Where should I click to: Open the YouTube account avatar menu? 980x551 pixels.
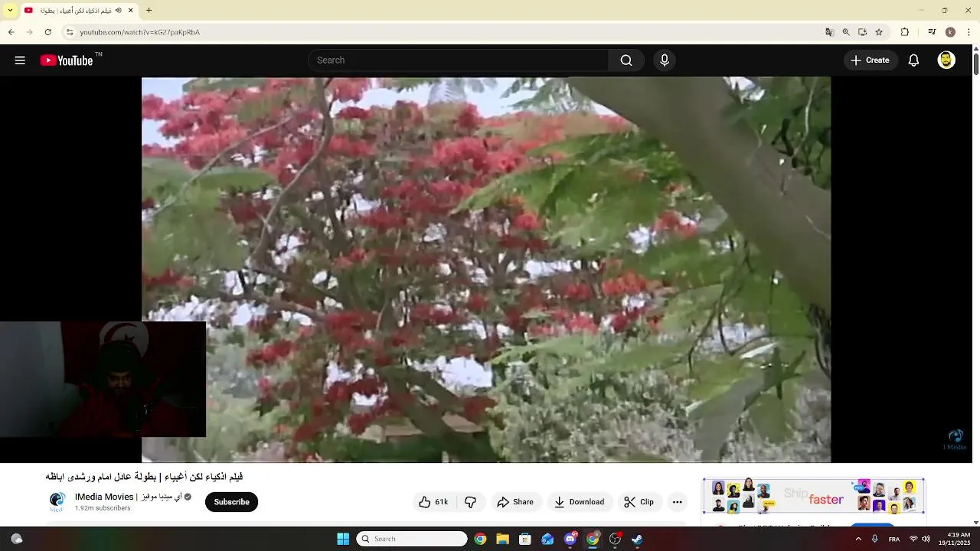946,60
